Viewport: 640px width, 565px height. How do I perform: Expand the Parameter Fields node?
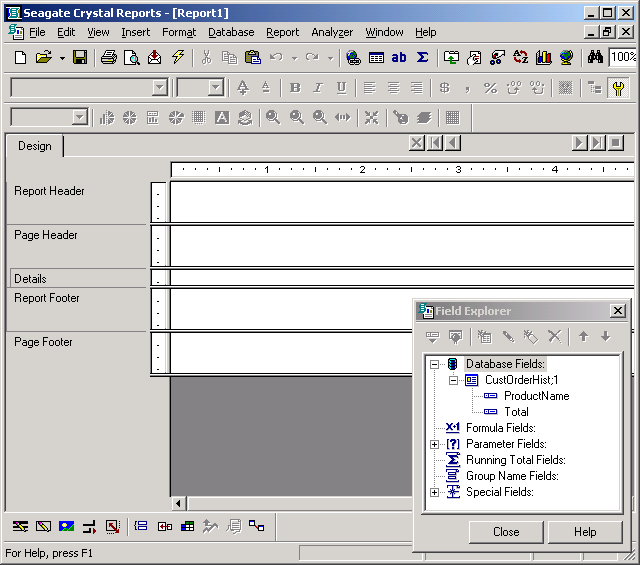435,444
